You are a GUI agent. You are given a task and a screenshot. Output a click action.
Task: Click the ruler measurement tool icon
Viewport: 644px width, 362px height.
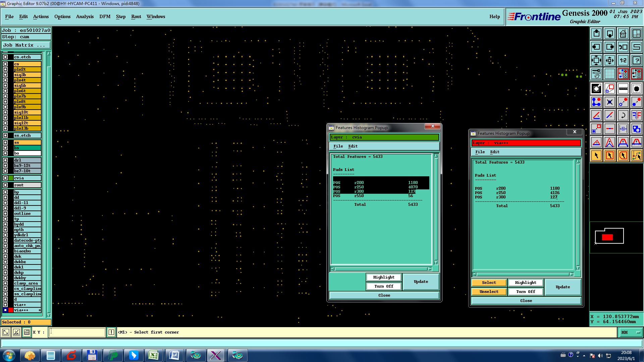click(623, 88)
